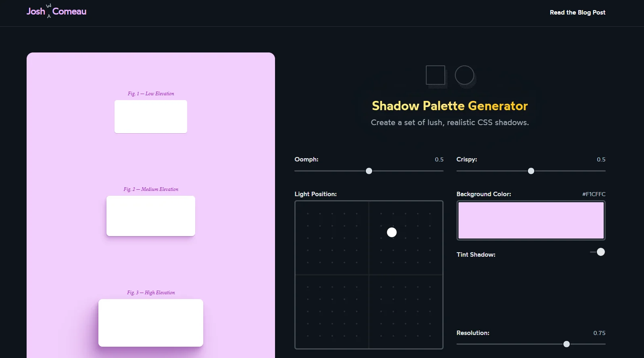
Task: Click the Fig. 2 — Medium Elevation caption
Action: [151, 189]
